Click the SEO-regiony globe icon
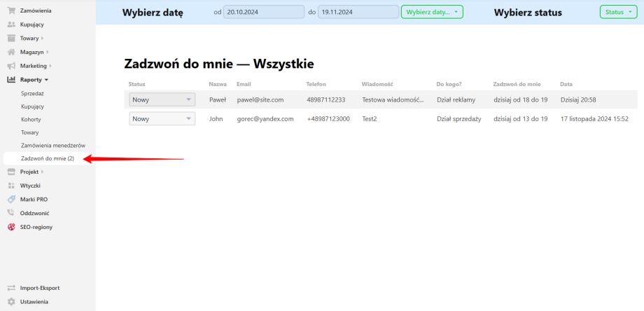Image resolution: width=644 pixels, height=311 pixels. tap(11, 227)
